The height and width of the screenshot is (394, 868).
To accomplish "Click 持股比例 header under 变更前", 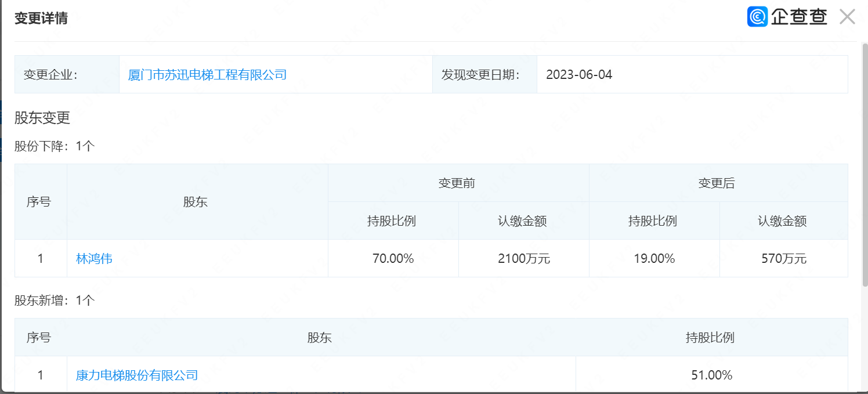I will pyautogui.click(x=393, y=221).
